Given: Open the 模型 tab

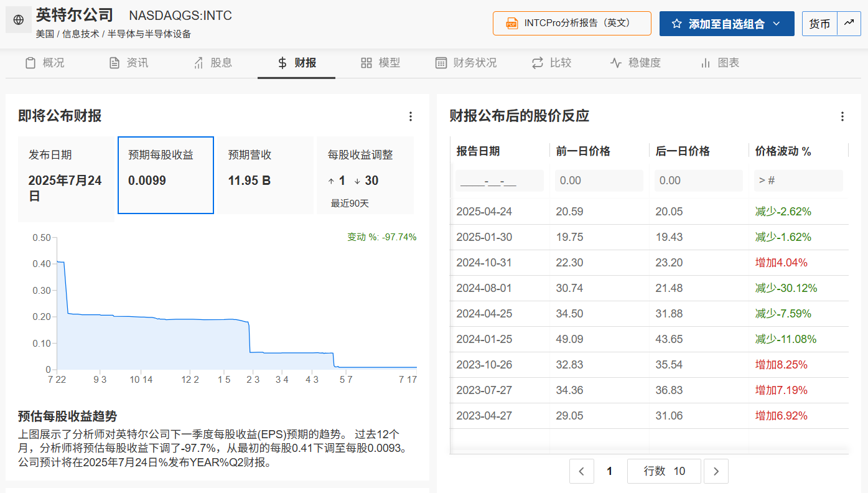Looking at the screenshot, I should pyautogui.click(x=381, y=63).
